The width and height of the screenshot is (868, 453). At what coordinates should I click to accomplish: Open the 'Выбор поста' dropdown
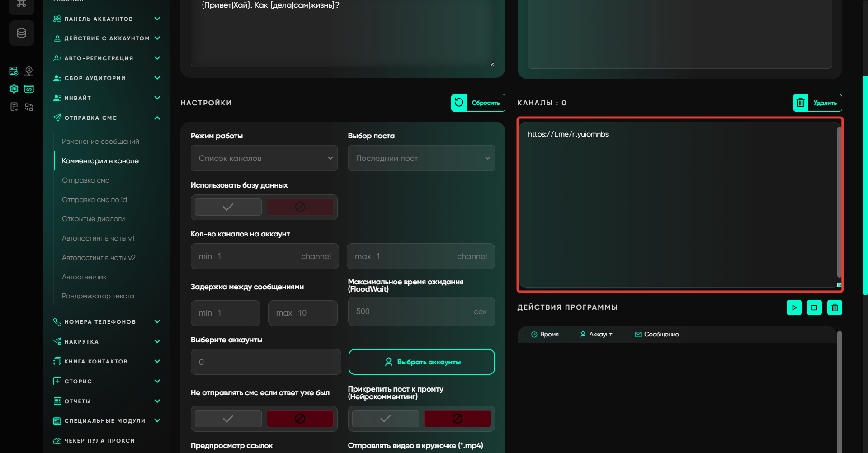click(x=421, y=158)
